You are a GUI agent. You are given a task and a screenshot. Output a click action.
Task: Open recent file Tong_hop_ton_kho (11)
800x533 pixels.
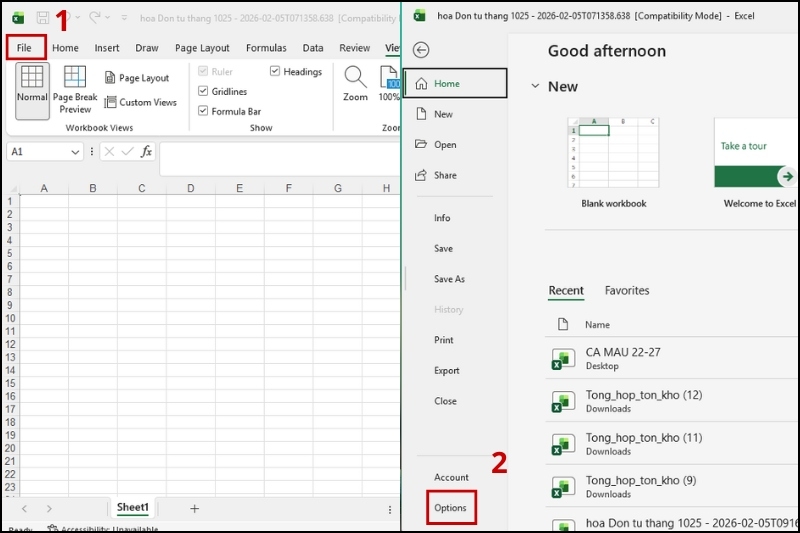click(x=671, y=444)
